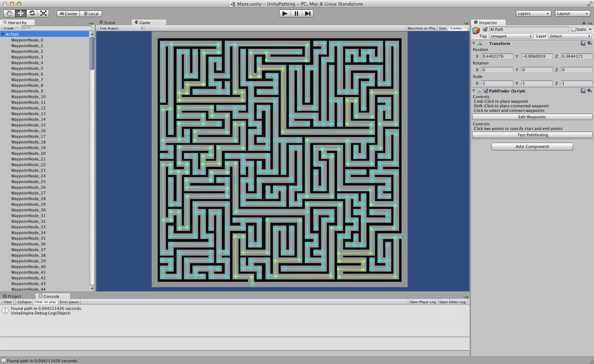
Task: Open the Static options dropdown arrow
Action: [x=590, y=29]
